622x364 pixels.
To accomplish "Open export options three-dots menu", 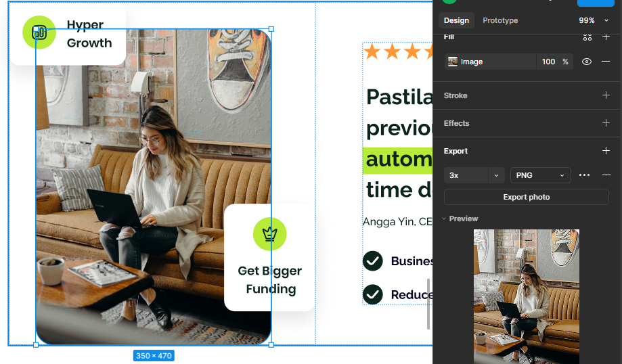I will [584, 175].
